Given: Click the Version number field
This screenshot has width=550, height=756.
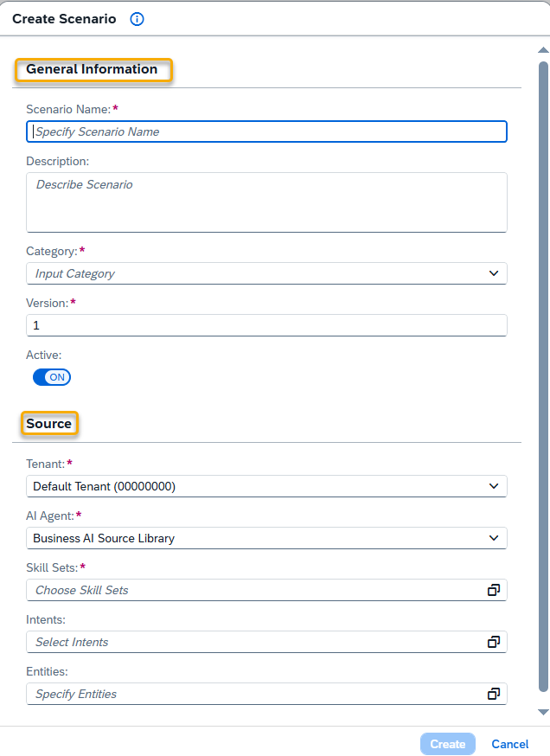Looking at the screenshot, I should point(266,325).
